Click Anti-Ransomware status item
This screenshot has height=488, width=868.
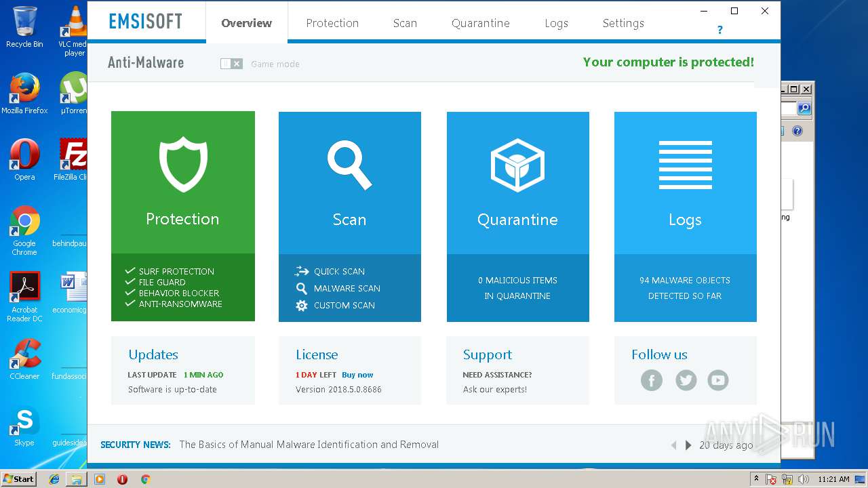[174, 304]
